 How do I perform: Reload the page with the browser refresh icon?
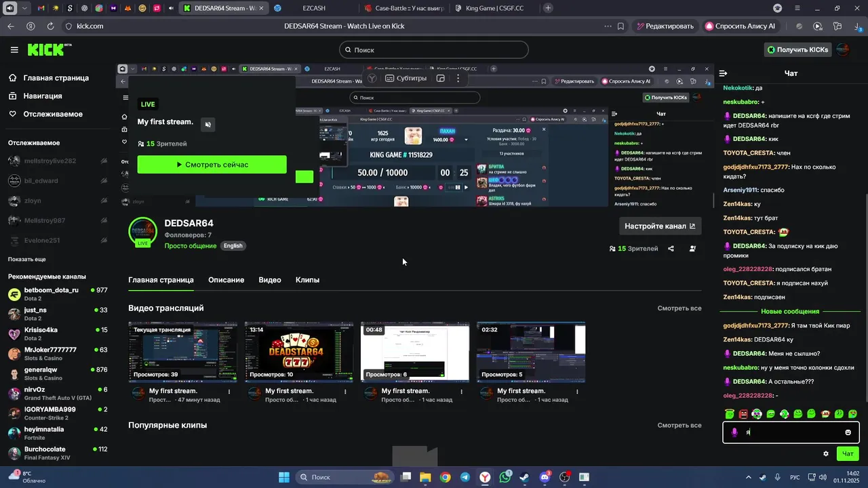point(50,26)
